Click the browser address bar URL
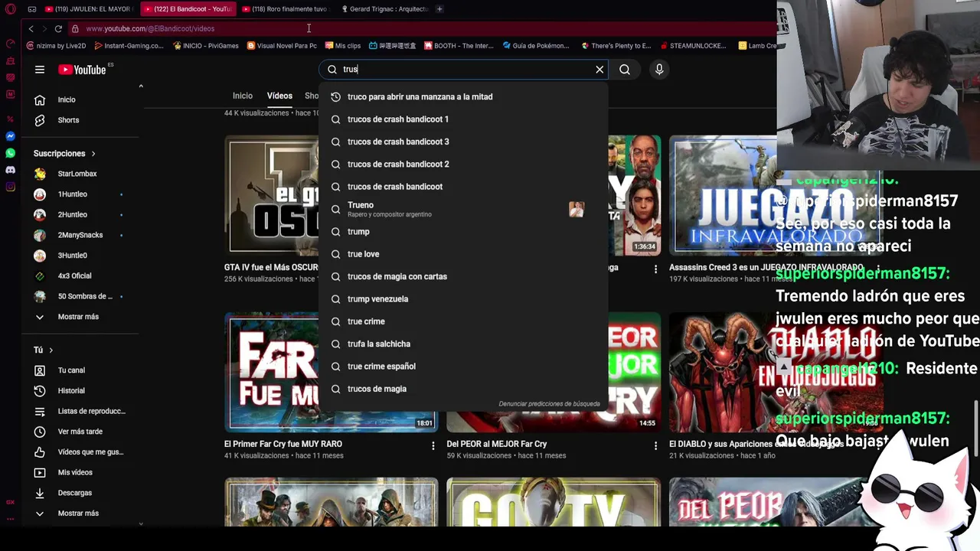The width and height of the screenshot is (980, 551). 150,29
